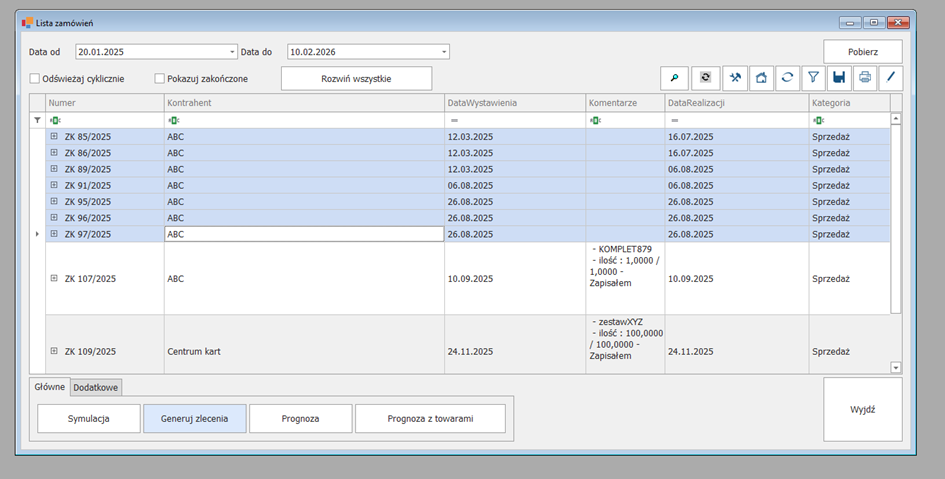Click the table scrollbar down arrow
945x479 pixels.
896,368
